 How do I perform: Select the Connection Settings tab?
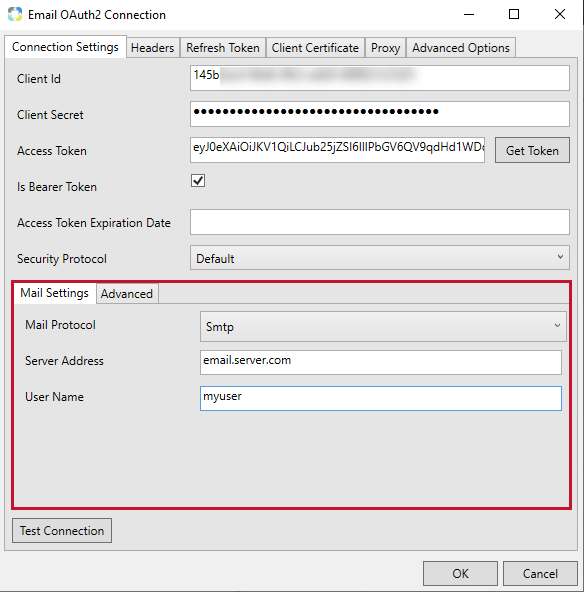pyautogui.click(x=65, y=47)
